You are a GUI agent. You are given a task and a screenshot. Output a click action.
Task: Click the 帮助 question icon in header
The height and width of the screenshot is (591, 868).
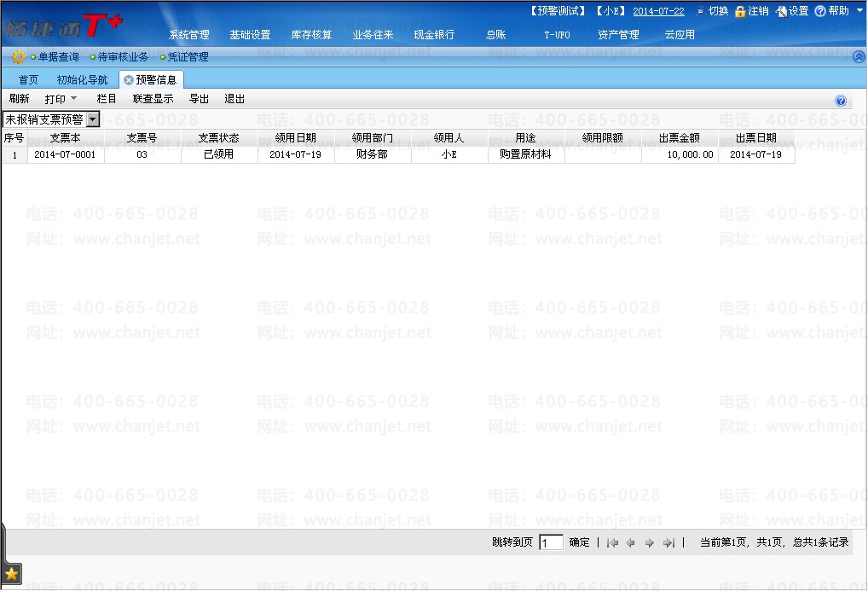pyautogui.click(x=820, y=11)
